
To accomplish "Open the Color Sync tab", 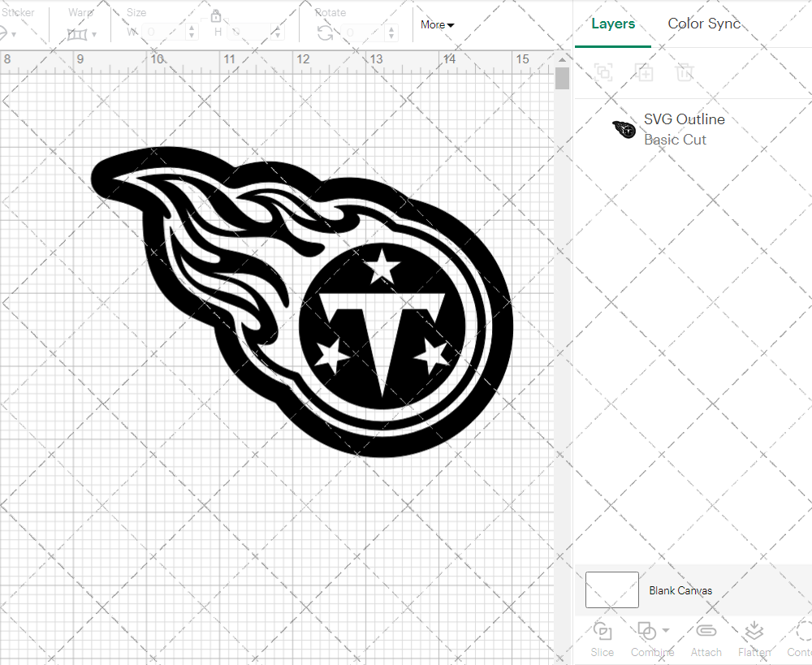I will (704, 24).
